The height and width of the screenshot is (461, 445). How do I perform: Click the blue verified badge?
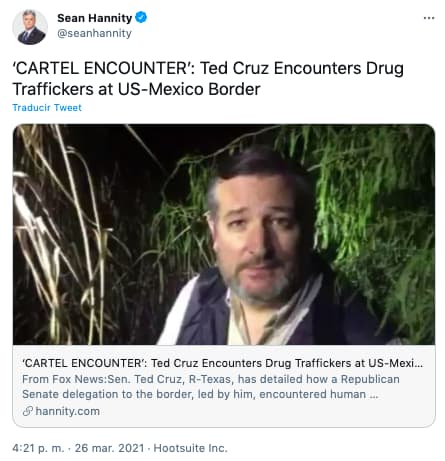pyautogui.click(x=141, y=17)
